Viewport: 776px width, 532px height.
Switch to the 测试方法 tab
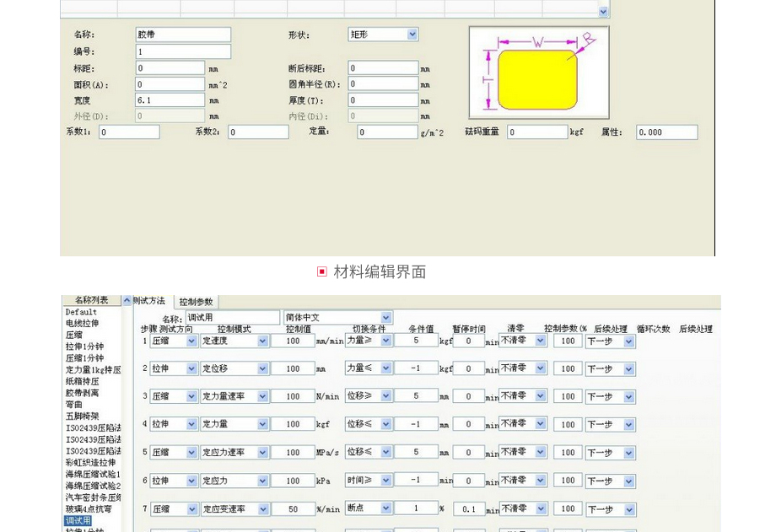pyautogui.click(x=152, y=301)
